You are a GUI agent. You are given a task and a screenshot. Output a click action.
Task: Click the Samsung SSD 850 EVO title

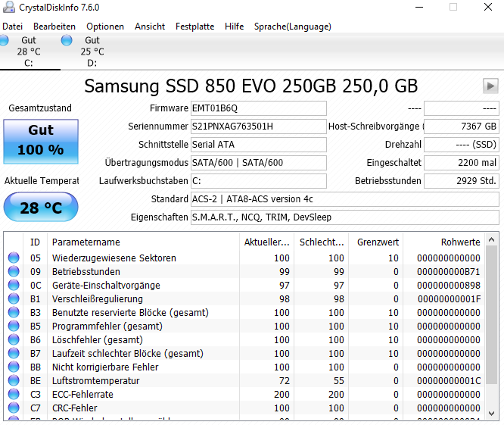tap(251, 86)
